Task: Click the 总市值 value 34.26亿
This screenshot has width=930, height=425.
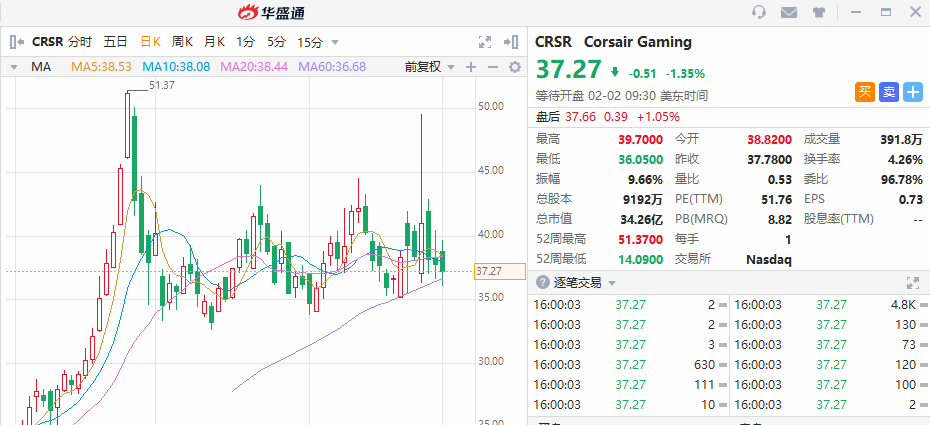Action: [641, 219]
